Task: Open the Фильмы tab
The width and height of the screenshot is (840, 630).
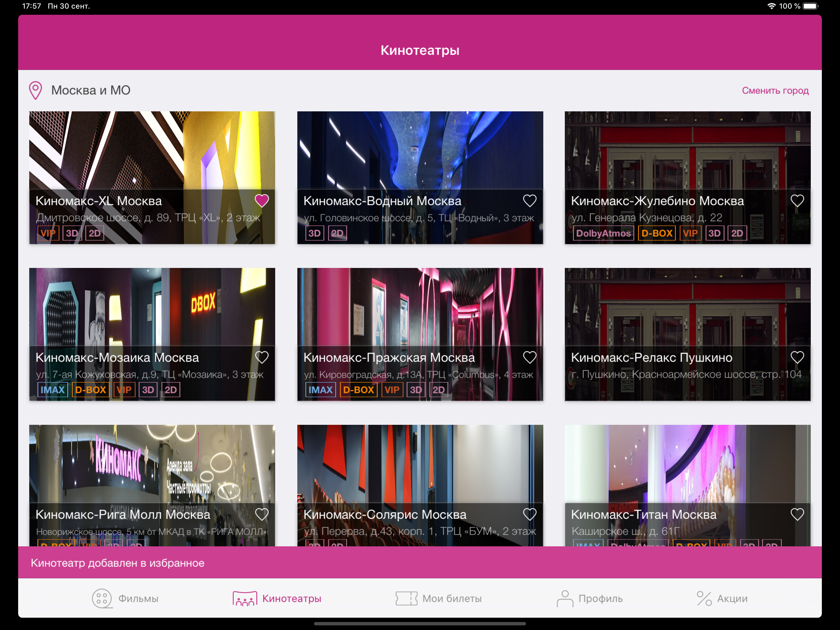Action: [x=125, y=598]
